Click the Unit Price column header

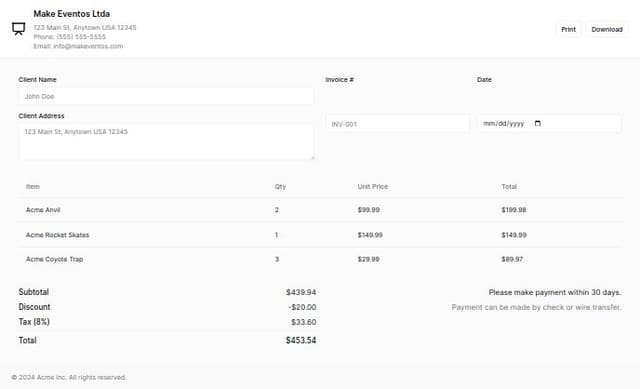coord(373,187)
